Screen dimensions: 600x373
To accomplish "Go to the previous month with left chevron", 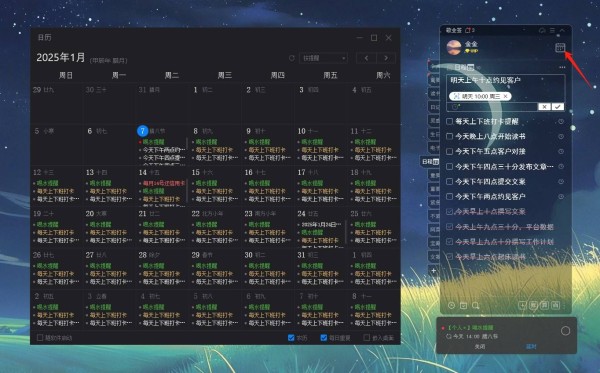I will 366,58.
